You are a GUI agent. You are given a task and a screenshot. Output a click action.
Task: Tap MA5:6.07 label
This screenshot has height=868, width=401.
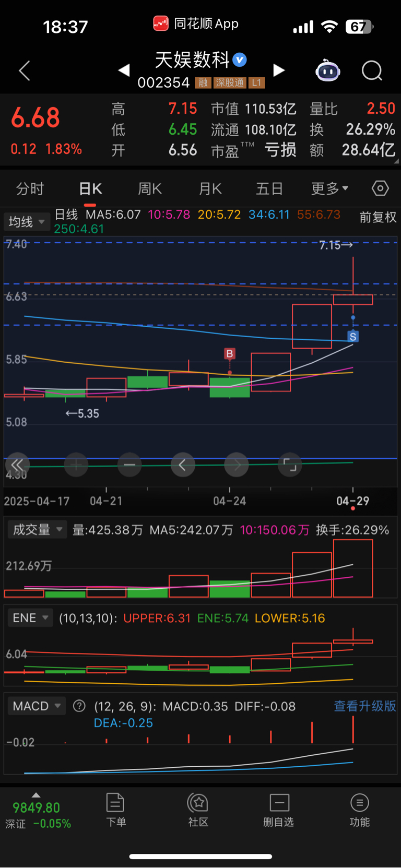(113, 215)
